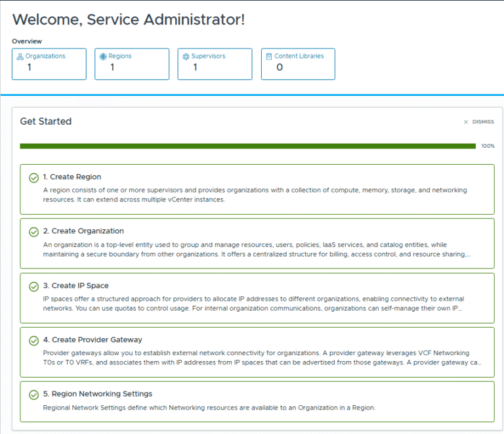Image resolution: width=504 pixels, height=434 pixels.
Task: Click the Create Provider Gateway description text
Action: click(262, 357)
